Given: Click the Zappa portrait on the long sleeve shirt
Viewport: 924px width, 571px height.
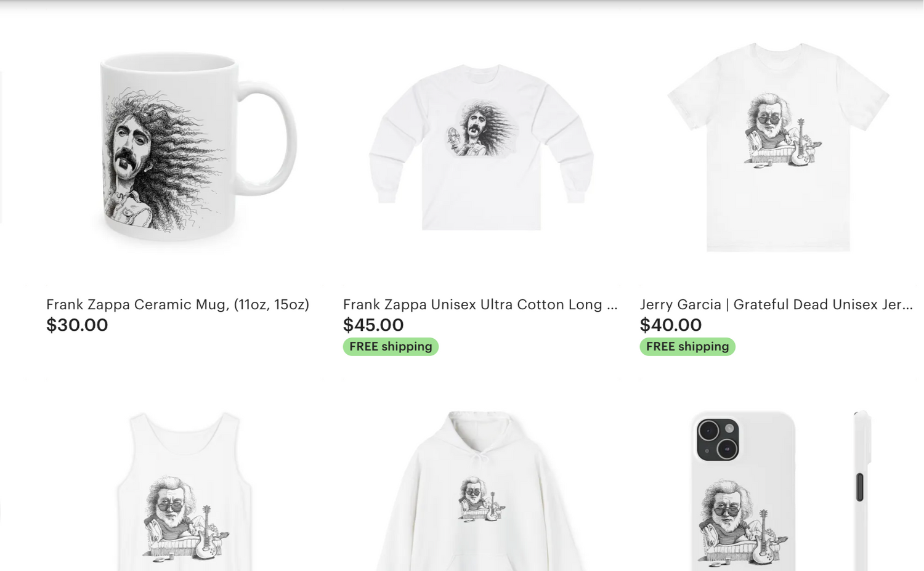Looking at the screenshot, I should 480,129.
